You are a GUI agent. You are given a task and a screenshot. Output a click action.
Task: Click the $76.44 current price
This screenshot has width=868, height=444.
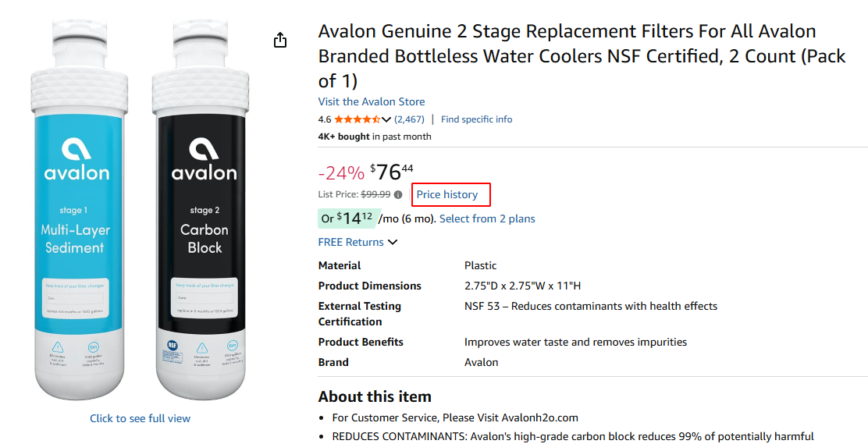(392, 172)
